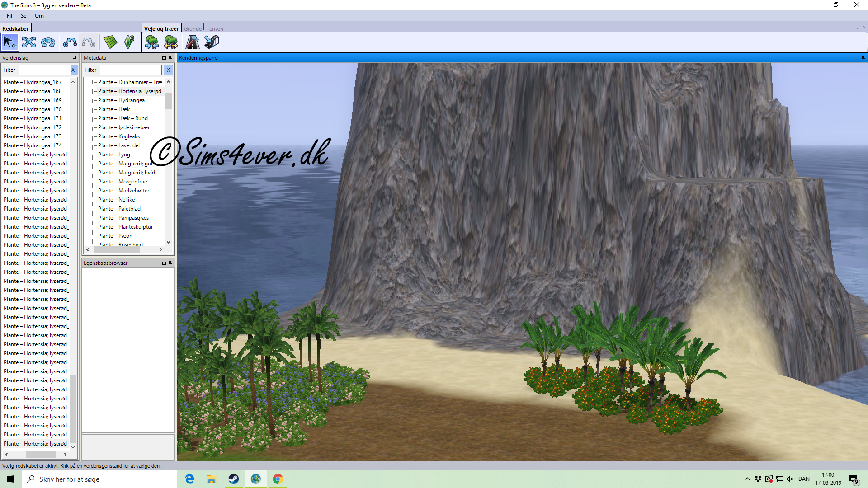This screenshot has width=868, height=488.
Task: Click the muted volume tray icon
Action: tap(790, 479)
